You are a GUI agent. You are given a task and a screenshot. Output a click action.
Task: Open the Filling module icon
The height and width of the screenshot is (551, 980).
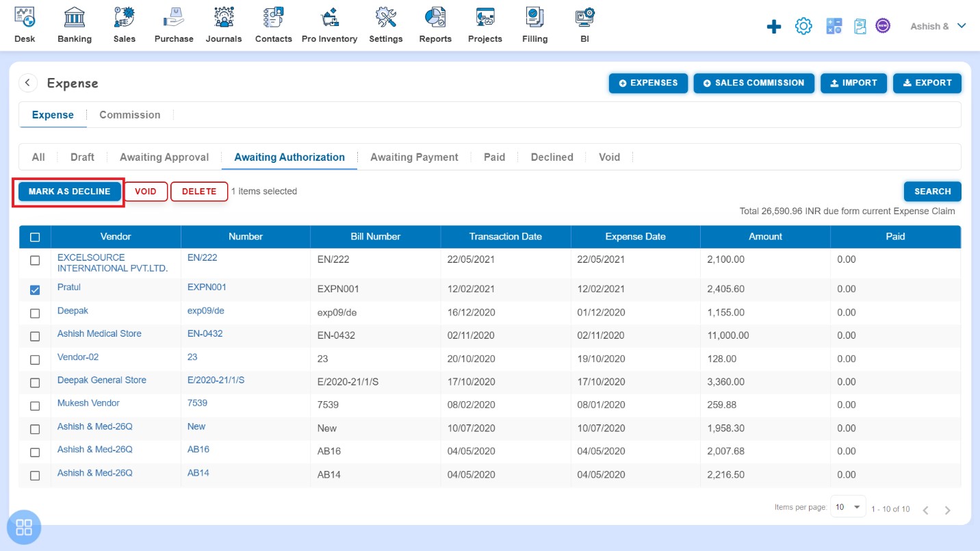tap(534, 16)
